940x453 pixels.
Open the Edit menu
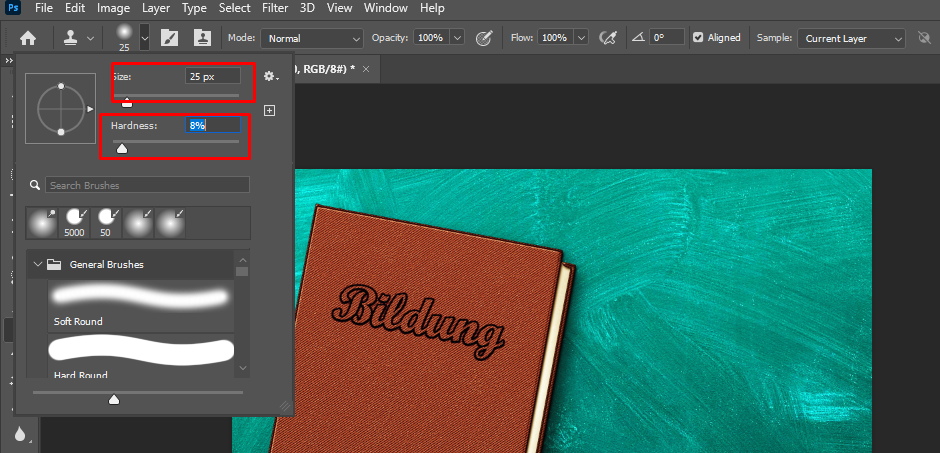coord(75,8)
